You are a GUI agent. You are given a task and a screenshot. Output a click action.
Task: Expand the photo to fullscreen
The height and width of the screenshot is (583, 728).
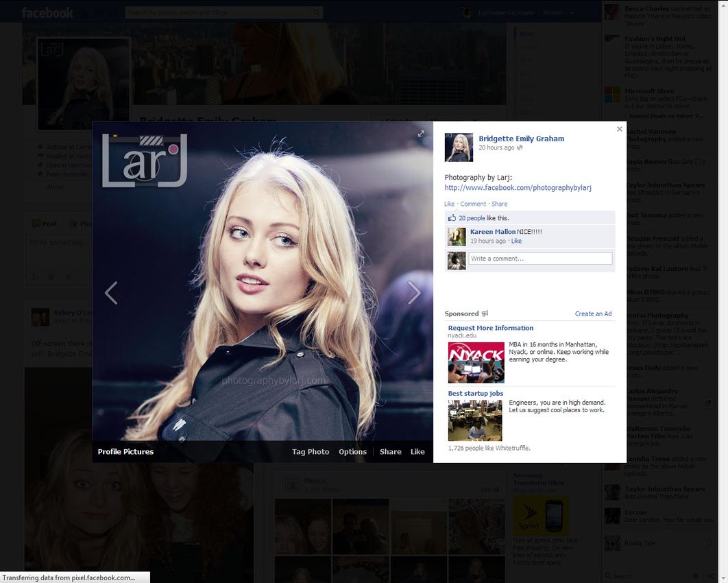point(421,134)
